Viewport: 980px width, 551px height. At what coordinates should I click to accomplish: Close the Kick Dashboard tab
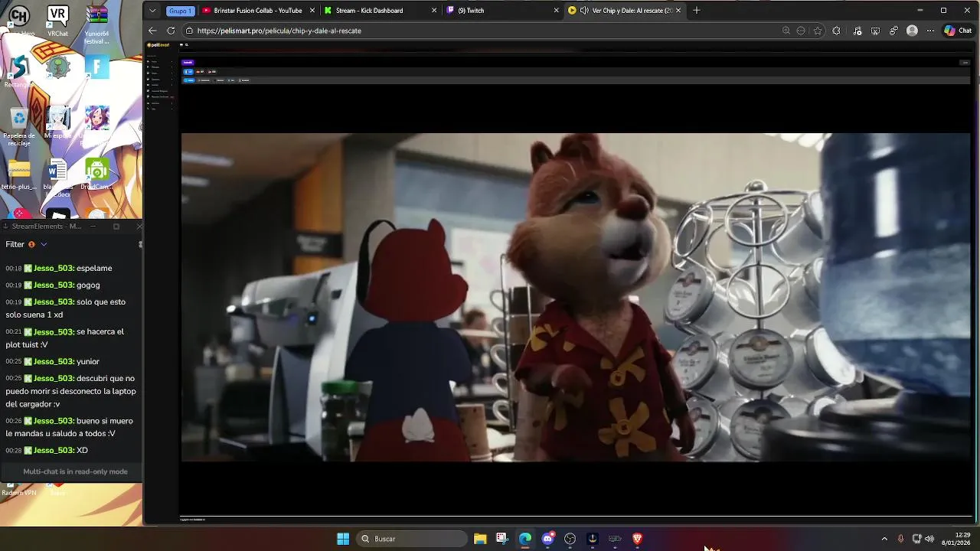(x=435, y=11)
